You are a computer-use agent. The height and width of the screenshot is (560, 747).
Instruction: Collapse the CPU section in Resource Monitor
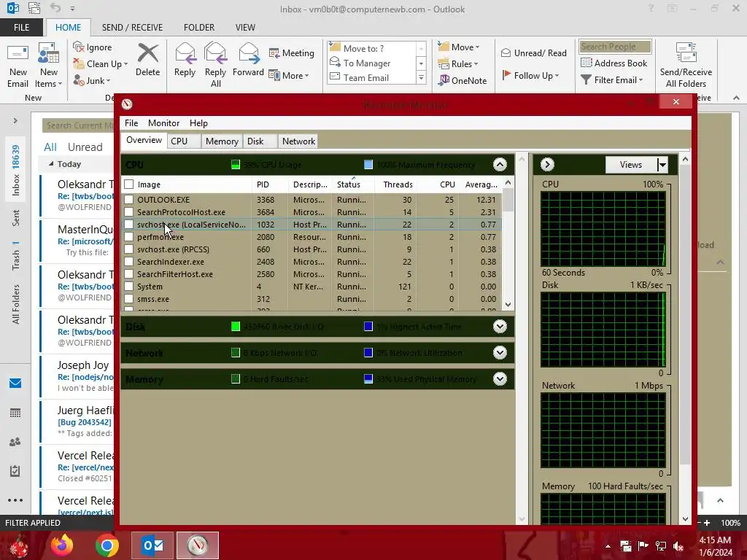500,165
